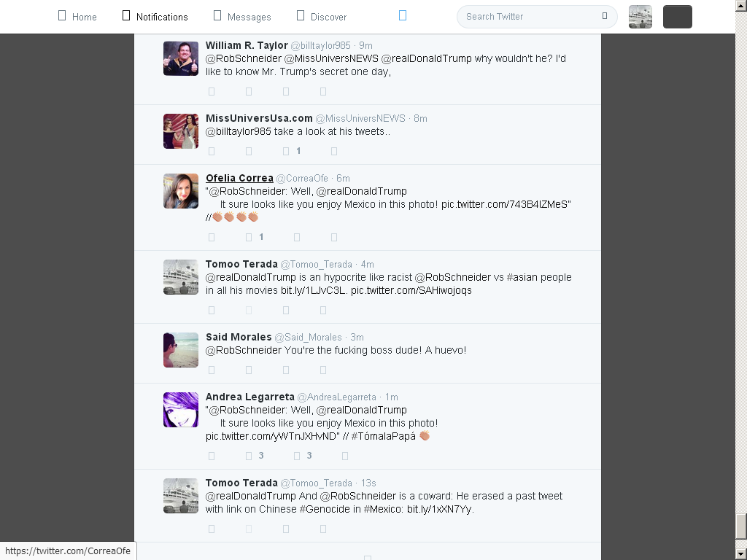Screen dimensions: 747x560
Task: Retweet Ofelia Correa's tweet
Action: coord(249,237)
